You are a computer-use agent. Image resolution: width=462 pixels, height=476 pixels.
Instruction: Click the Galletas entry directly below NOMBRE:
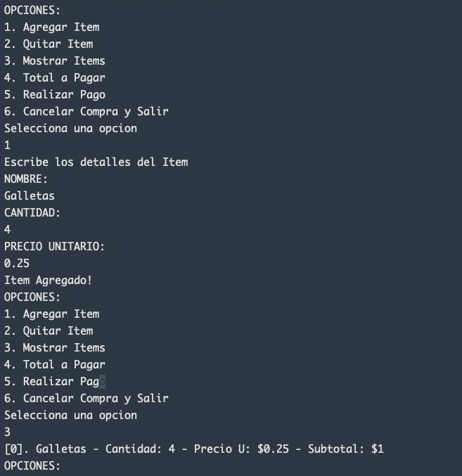pyautogui.click(x=30, y=195)
